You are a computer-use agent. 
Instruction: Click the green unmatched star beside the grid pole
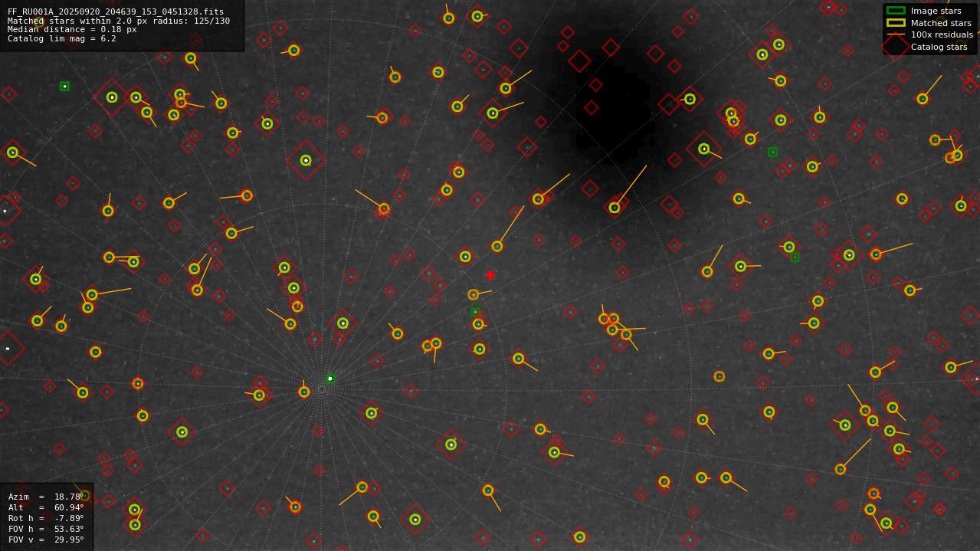[x=330, y=379]
